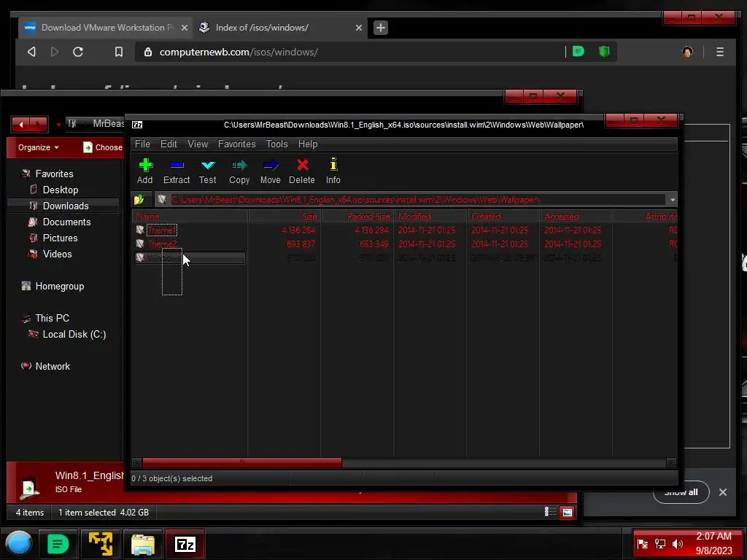Open Organize dropdown in Explorer window

(x=39, y=147)
